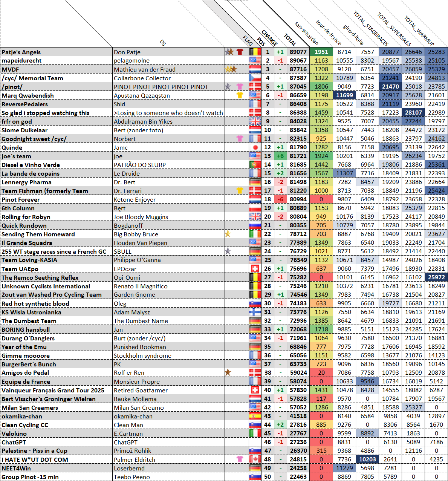Screen dimensions: 448x481
Task: Click the Swiss flag in Team UAEpo row
Action: click(255, 269)
